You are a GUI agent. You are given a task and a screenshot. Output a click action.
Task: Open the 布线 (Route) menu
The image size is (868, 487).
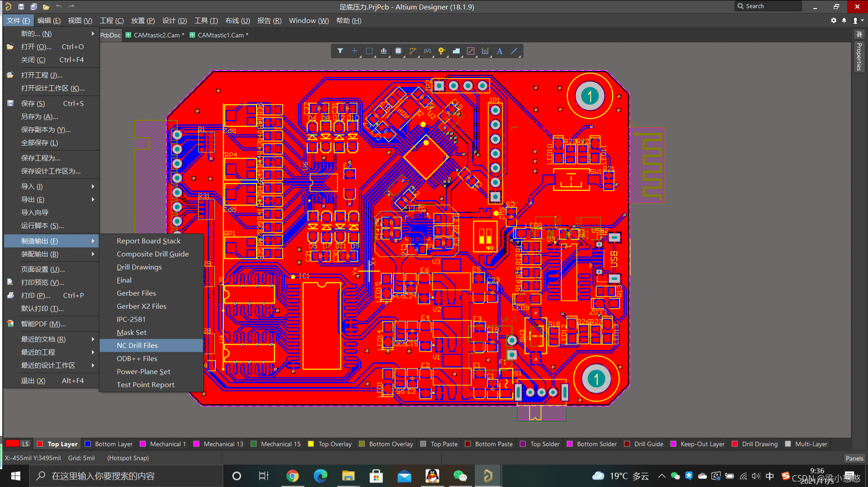[x=238, y=20]
